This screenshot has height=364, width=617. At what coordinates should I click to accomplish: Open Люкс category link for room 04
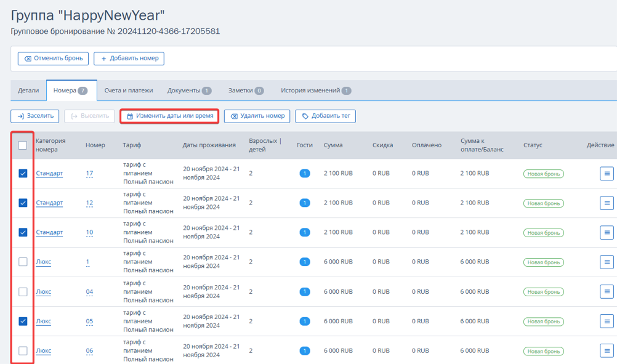[x=43, y=291]
